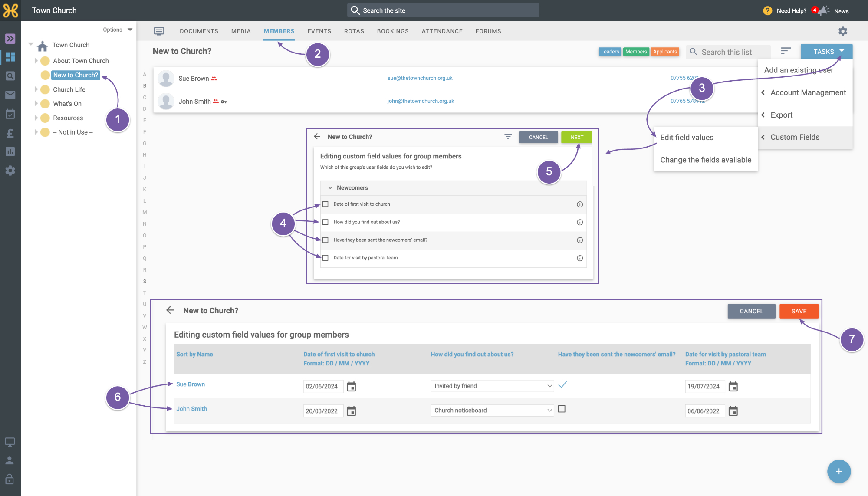
Task: Click info icon for How did you find out
Action: pyautogui.click(x=580, y=222)
